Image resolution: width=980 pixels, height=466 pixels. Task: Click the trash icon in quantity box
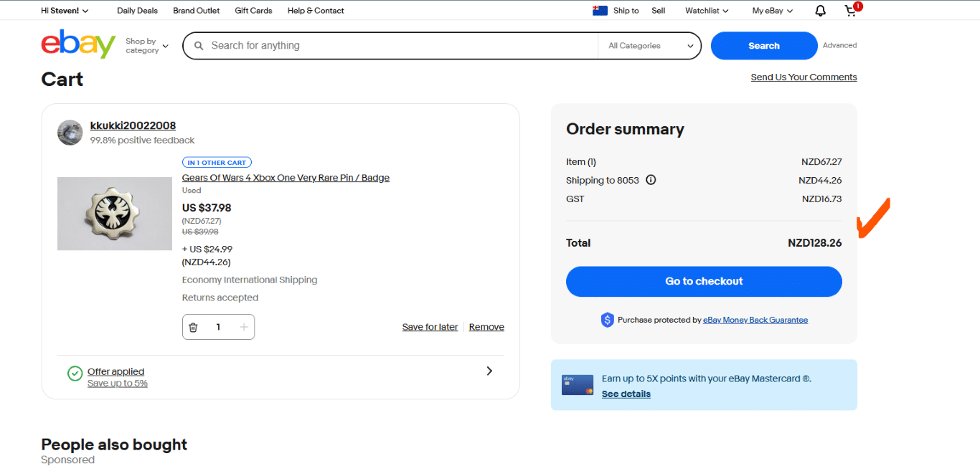tap(193, 327)
